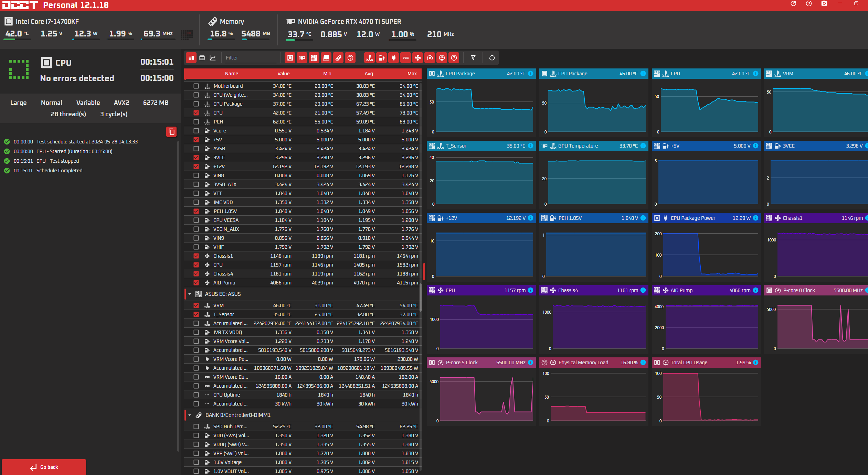Sort table by the Avg column
Image resolution: width=868 pixels, height=475 pixels.
[369, 74]
